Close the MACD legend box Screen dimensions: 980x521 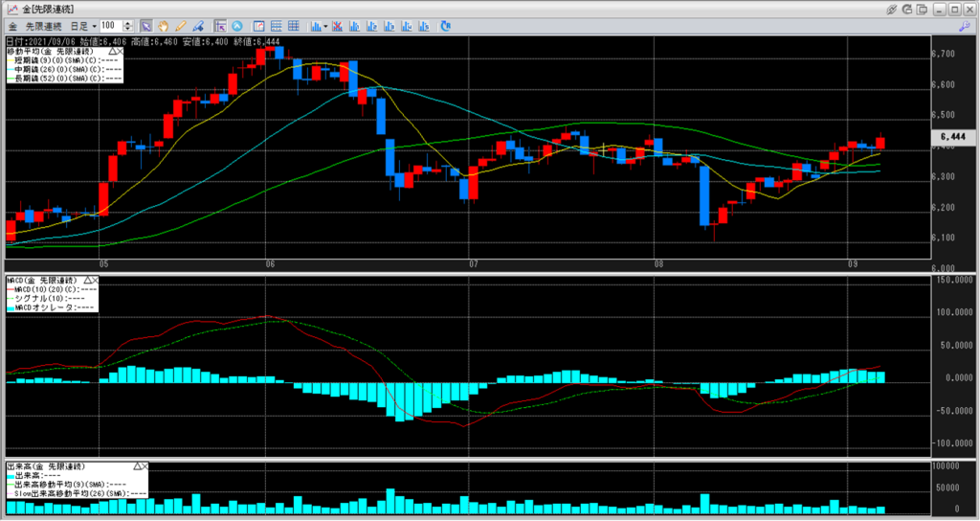(x=96, y=281)
